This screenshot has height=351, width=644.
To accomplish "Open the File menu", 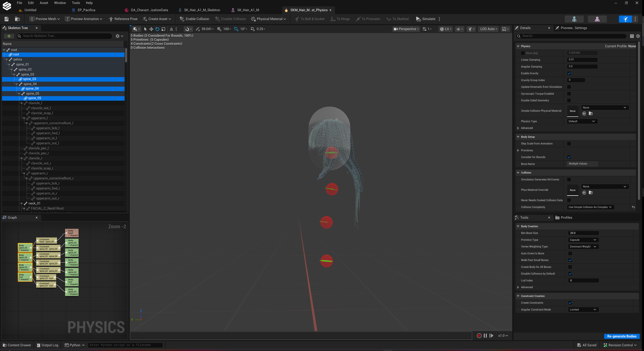I will pos(20,3).
